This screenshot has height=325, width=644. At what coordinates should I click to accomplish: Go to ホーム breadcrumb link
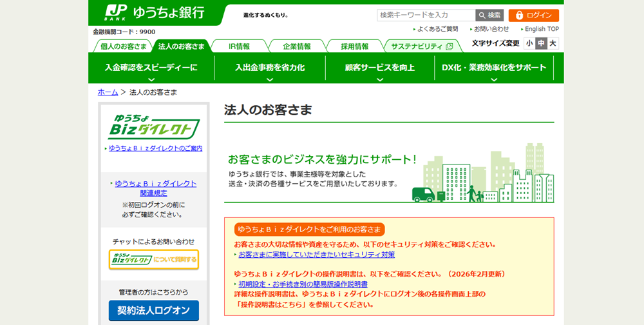click(x=108, y=92)
